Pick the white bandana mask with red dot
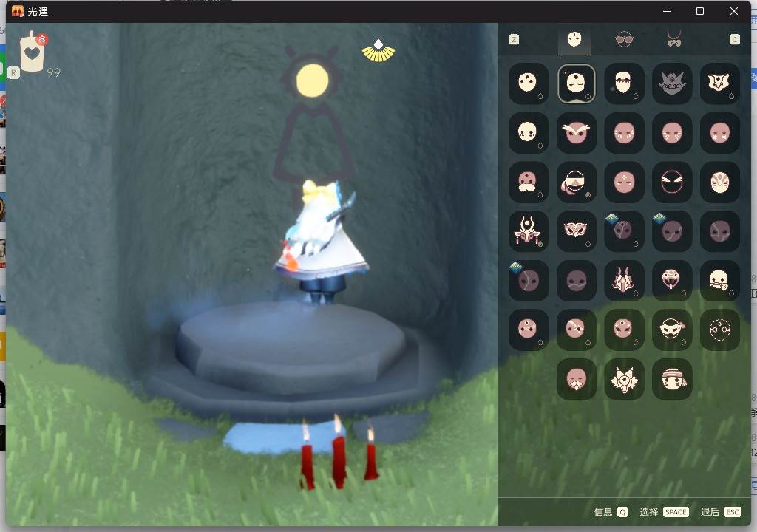 pyautogui.click(x=672, y=330)
